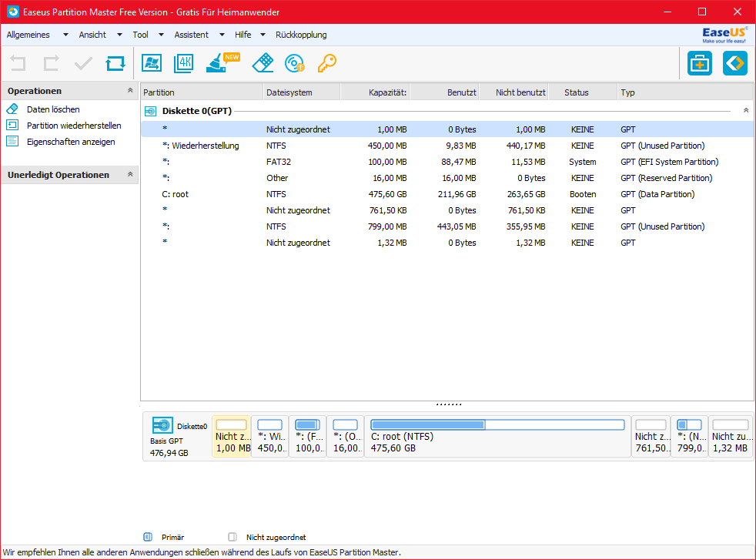The height and width of the screenshot is (560, 756).
Task: Click the Diskette 0(GPT) disk icon
Action: pyautogui.click(x=150, y=112)
